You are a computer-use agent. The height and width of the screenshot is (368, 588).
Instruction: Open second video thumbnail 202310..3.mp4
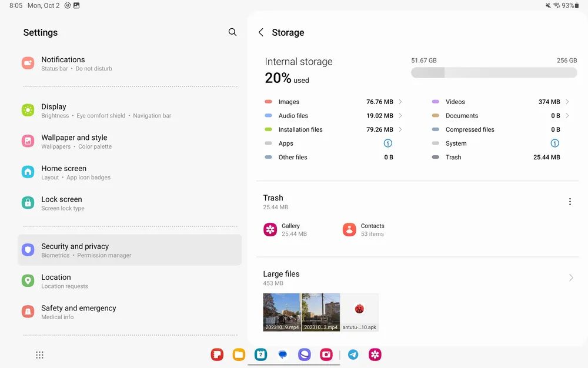coord(321,312)
